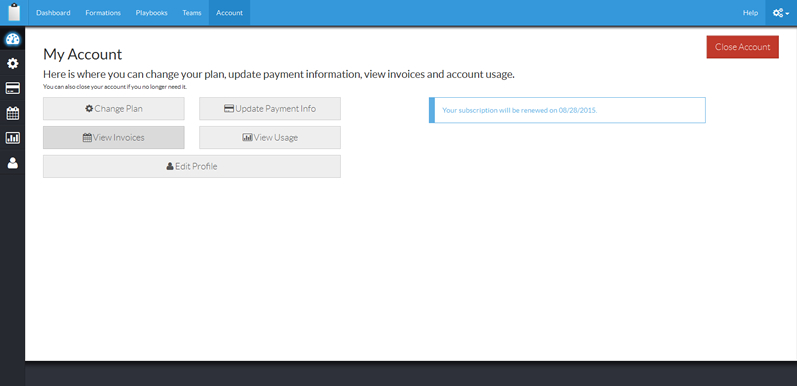Select the Account menu item

coord(229,13)
